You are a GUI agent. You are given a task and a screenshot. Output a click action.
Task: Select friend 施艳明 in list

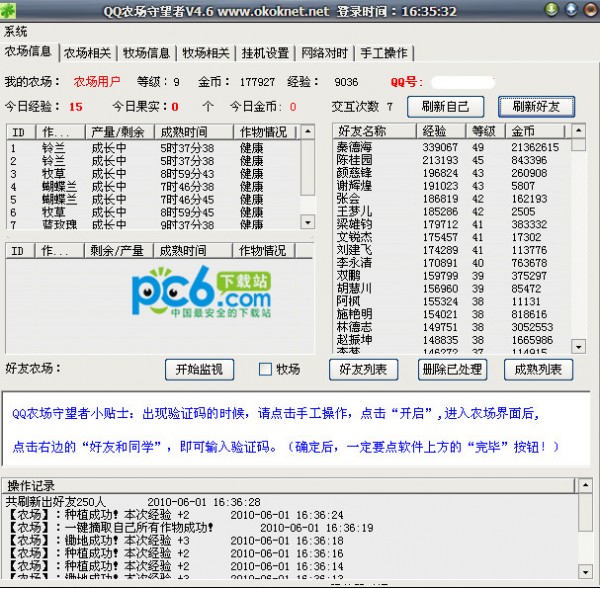[452, 314]
